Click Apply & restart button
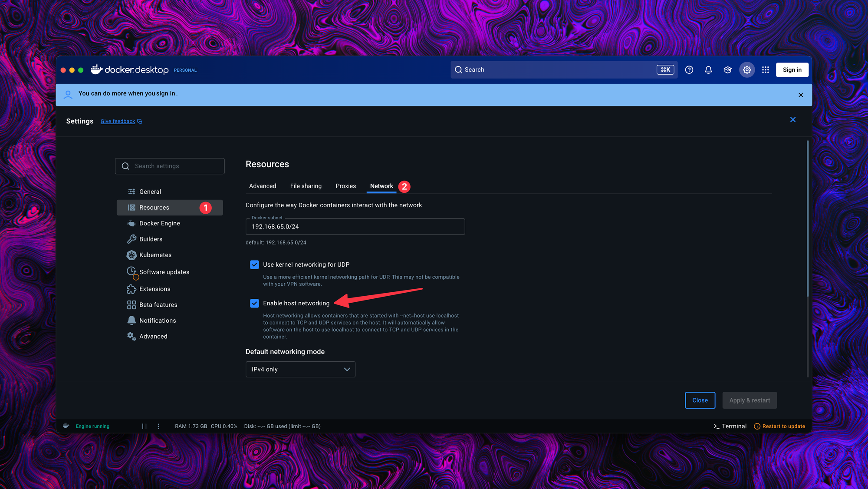 coord(750,400)
